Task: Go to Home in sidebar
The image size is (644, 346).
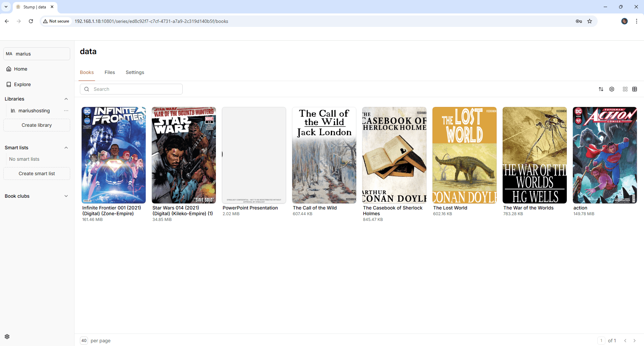Action: pyautogui.click(x=20, y=69)
